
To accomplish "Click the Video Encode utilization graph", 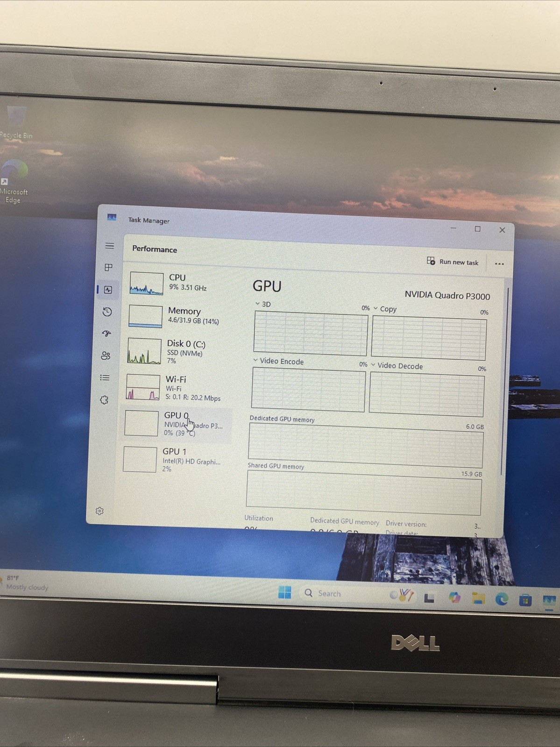I will point(308,390).
